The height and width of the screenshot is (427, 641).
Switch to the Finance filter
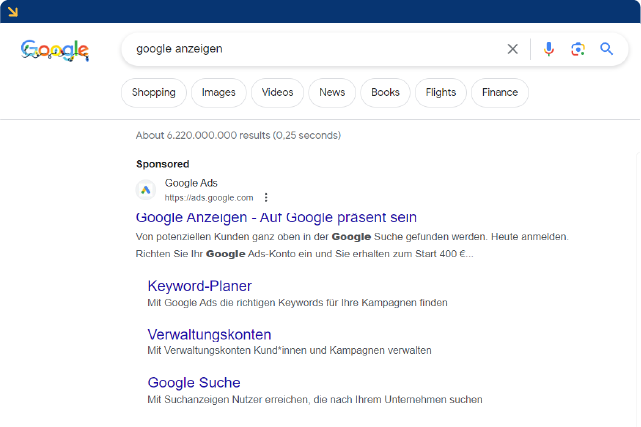(x=500, y=93)
